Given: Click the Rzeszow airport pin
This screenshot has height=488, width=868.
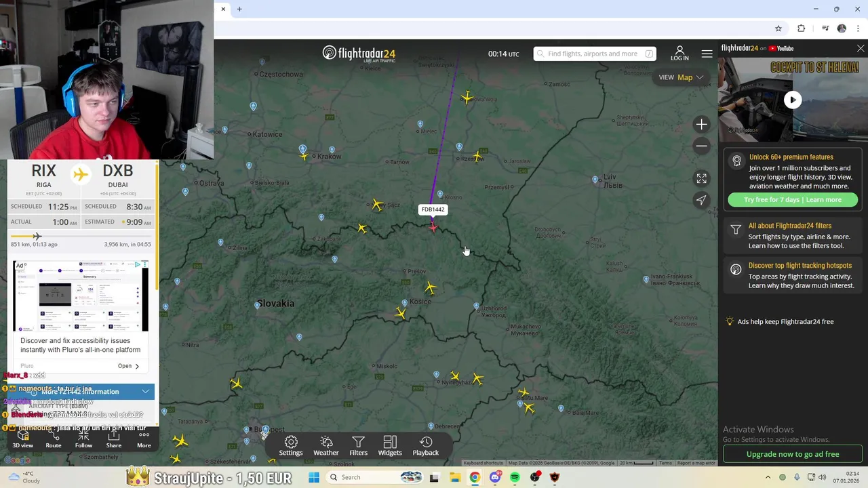Looking at the screenshot, I should click(x=459, y=147).
